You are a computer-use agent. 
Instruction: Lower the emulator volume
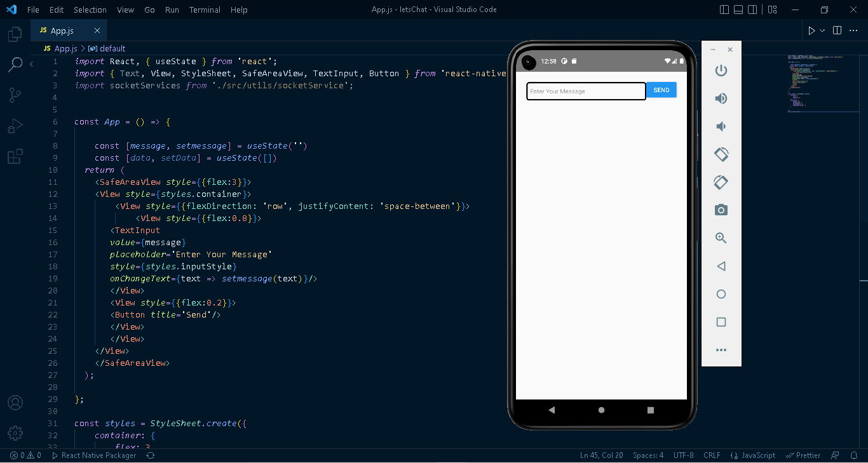click(x=721, y=126)
